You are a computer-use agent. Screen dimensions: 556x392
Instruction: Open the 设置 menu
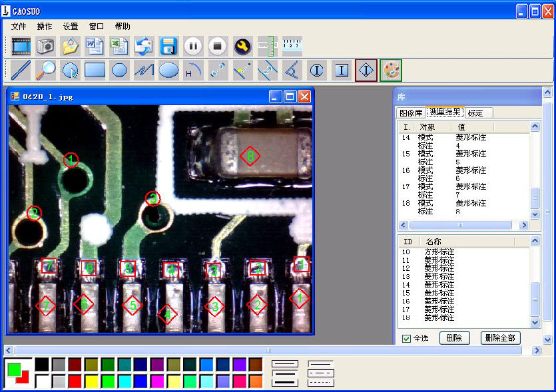[x=71, y=26]
